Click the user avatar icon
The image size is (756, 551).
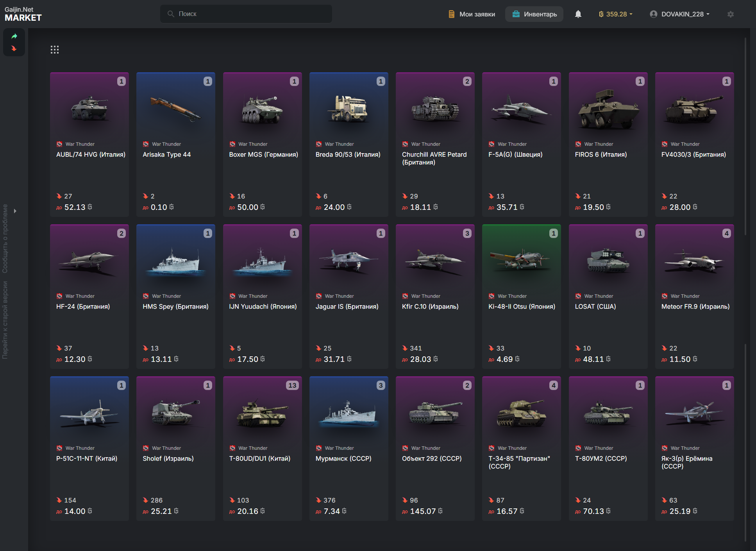[653, 14]
